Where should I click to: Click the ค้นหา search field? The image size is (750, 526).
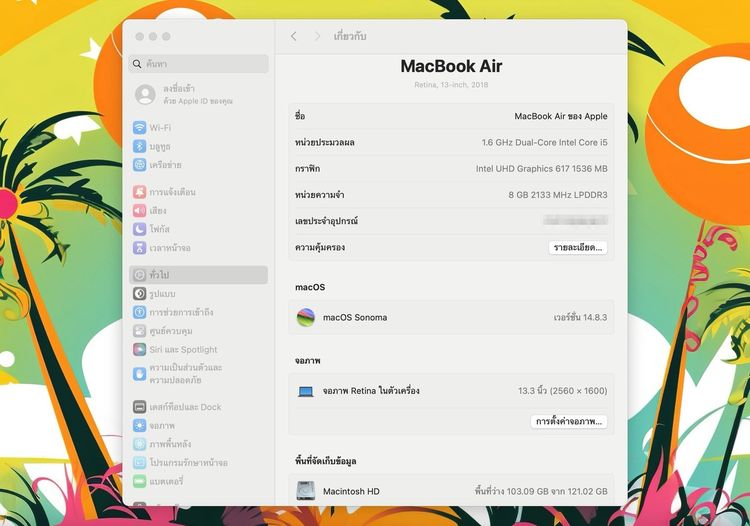[x=199, y=64]
